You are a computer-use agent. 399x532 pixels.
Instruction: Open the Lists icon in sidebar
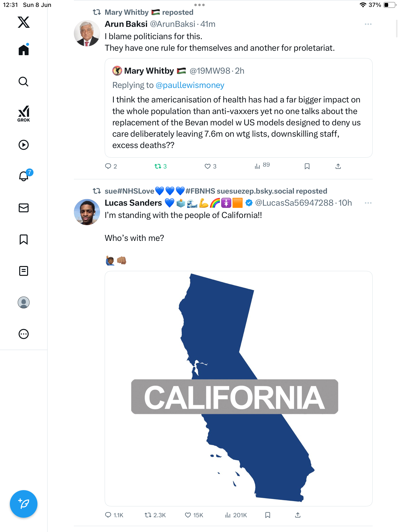pyautogui.click(x=24, y=271)
